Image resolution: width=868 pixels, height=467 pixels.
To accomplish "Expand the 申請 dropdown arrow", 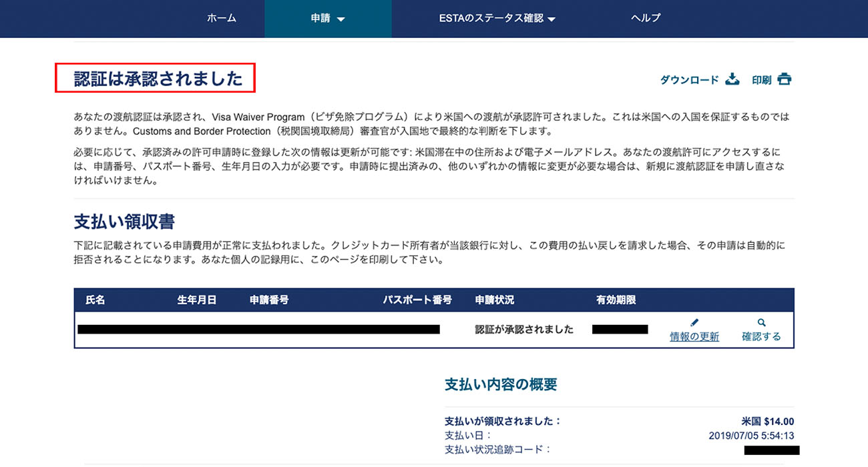I will pos(341,19).
